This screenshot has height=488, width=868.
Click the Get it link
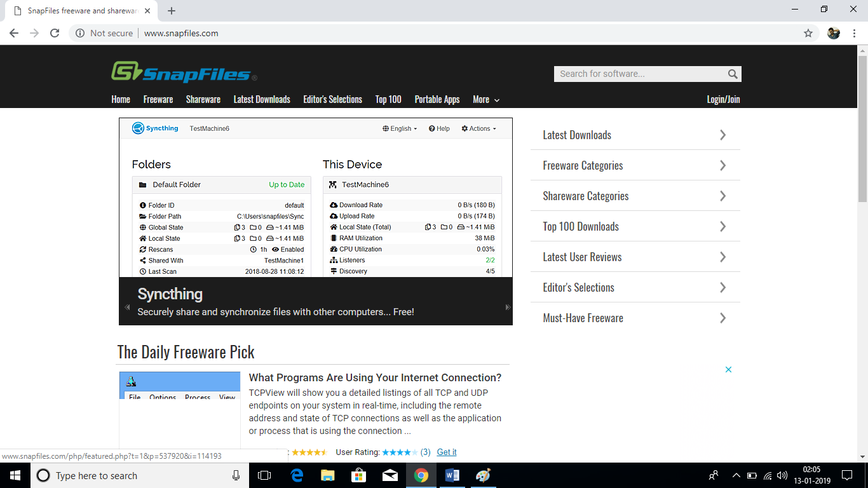[x=447, y=452]
